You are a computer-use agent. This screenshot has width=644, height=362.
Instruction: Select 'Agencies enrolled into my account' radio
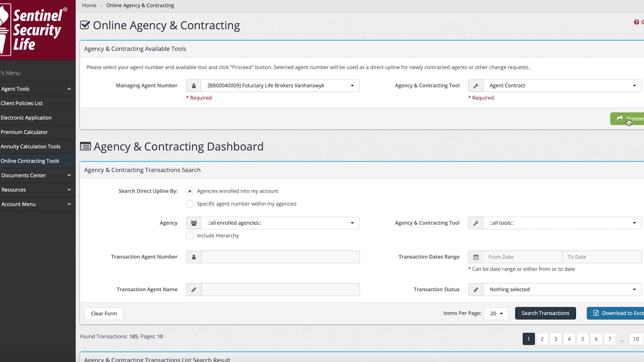pos(190,191)
